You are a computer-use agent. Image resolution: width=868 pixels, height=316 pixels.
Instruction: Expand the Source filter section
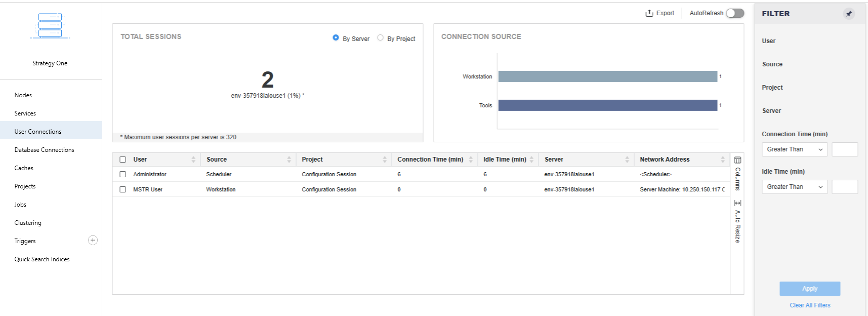pos(772,64)
